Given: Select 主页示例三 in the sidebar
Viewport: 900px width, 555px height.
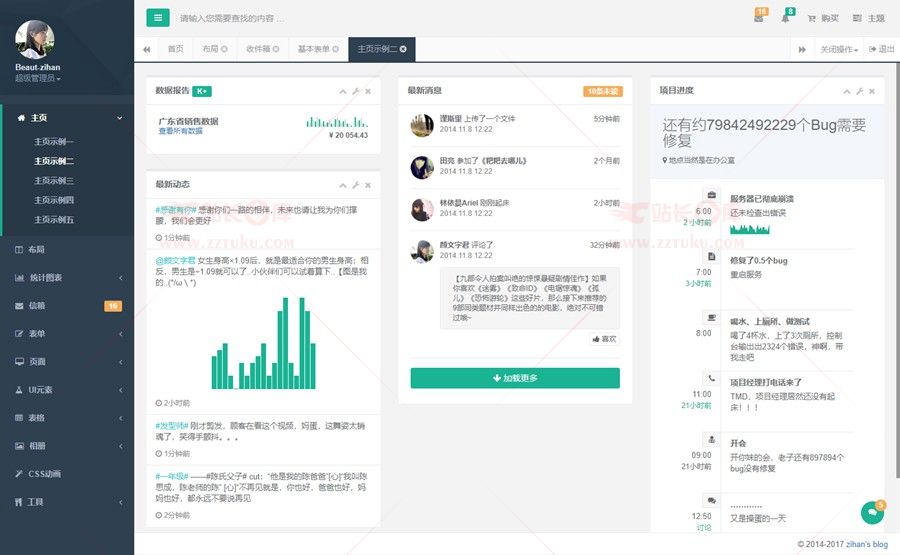Looking at the screenshot, I should tap(54, 180).
